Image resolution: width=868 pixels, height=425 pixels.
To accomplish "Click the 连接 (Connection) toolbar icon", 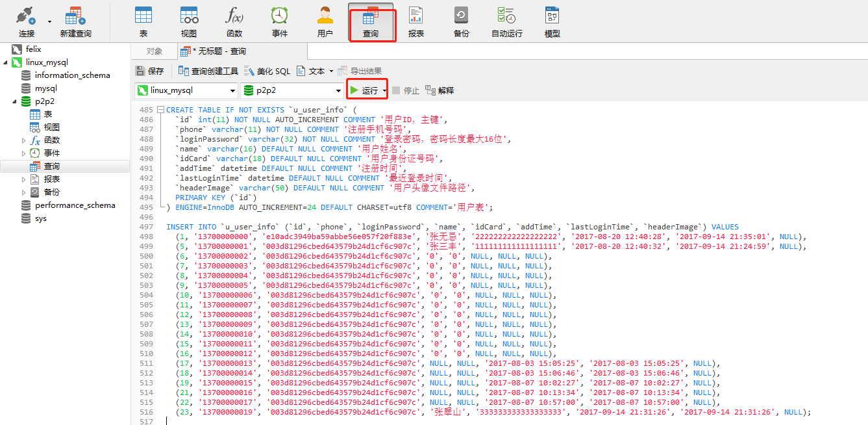I will coord(26,21).
